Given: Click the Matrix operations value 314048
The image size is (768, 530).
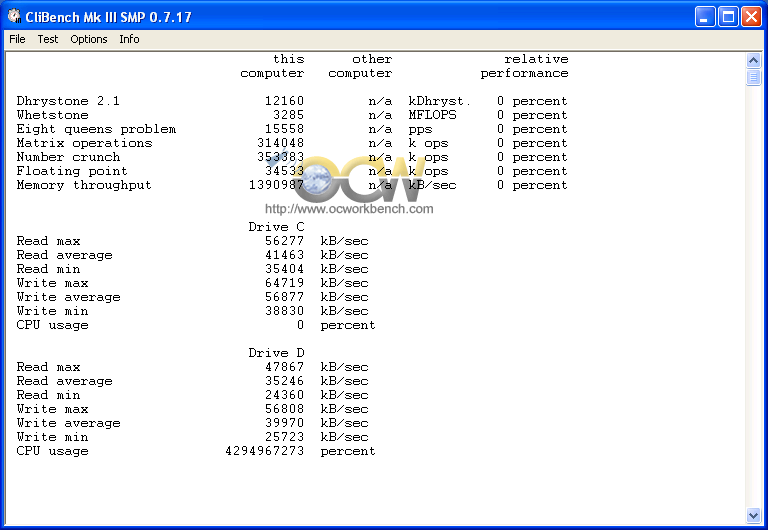Looking at the screenshot, I should coord(280,143).
